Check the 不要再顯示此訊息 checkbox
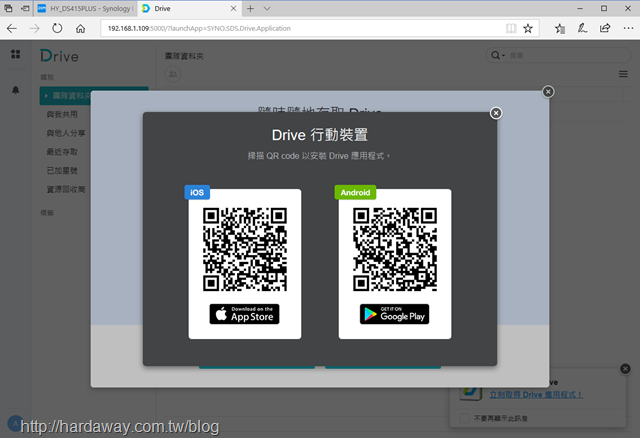The height and width of the screenshot is (438, 640). click(x=464, y=418)
